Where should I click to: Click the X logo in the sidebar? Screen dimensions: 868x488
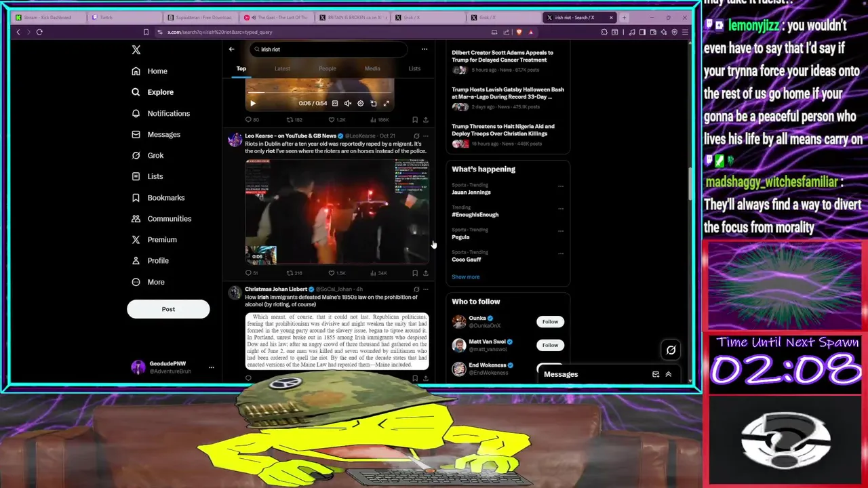point(136,50)
